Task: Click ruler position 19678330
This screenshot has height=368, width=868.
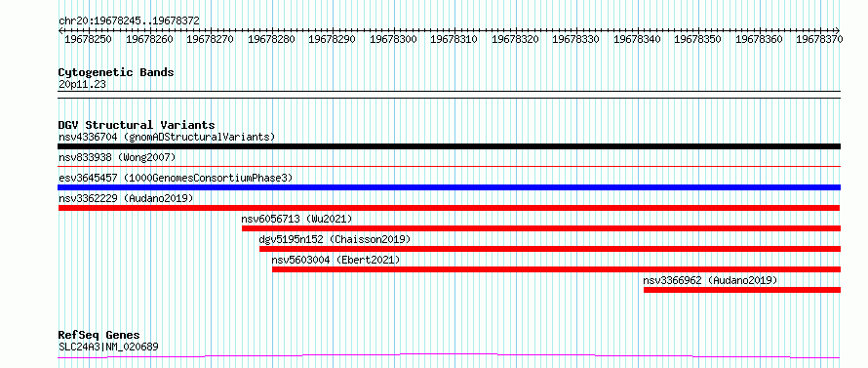Action: pos(575,39)
